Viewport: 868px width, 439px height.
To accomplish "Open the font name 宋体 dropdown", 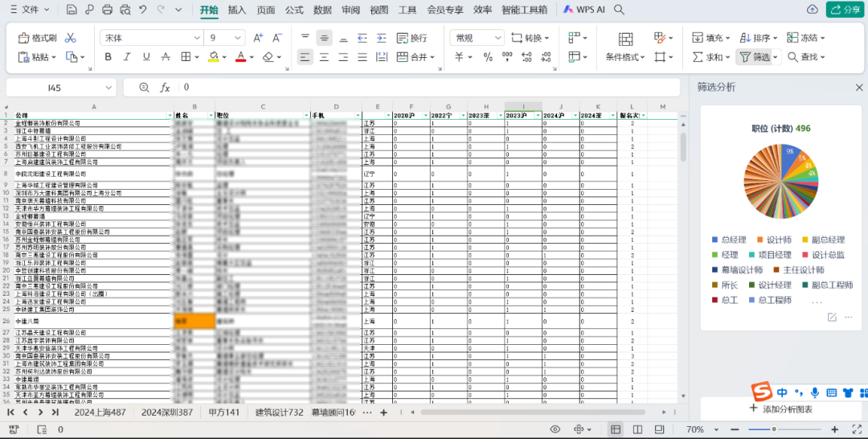I will pyautogui.click(x=197, y=38).
